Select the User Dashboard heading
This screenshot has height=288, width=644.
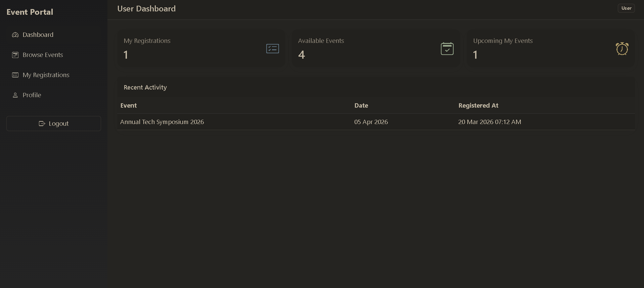point(146,9)
